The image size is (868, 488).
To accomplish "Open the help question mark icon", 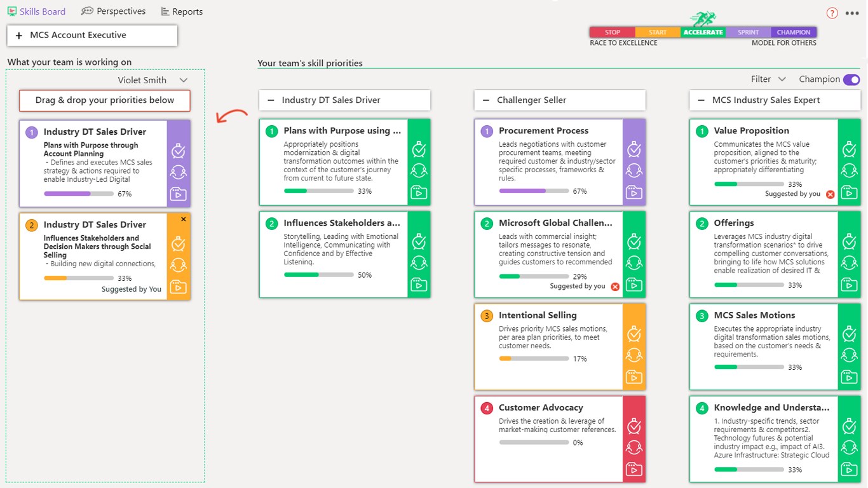I will click(x=832, y=13).
